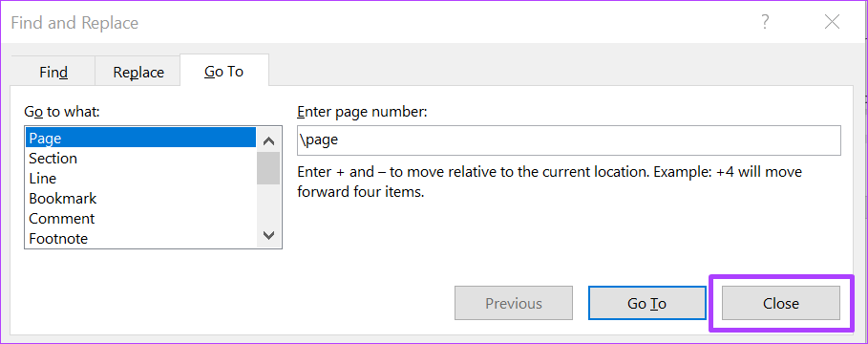Click the Help question mark icon
The height and width of the screenshot is (344, 868).
point(765,23)
